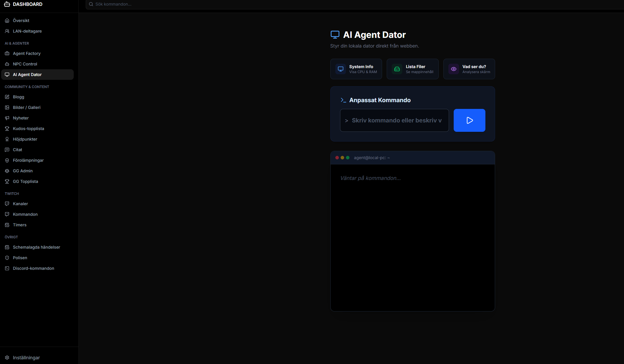This screenshot has width=624, height=364.
Task: Run the System Info quick action
Action: 356,69
